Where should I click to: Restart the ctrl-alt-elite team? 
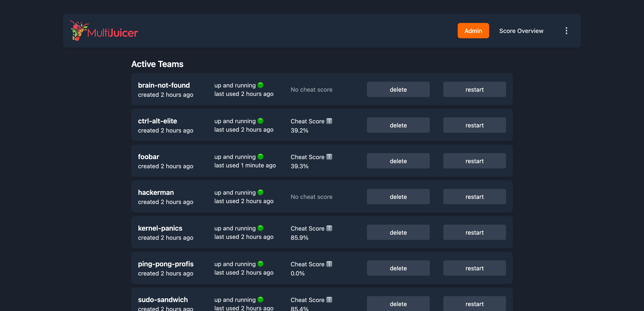click(474, 125)
